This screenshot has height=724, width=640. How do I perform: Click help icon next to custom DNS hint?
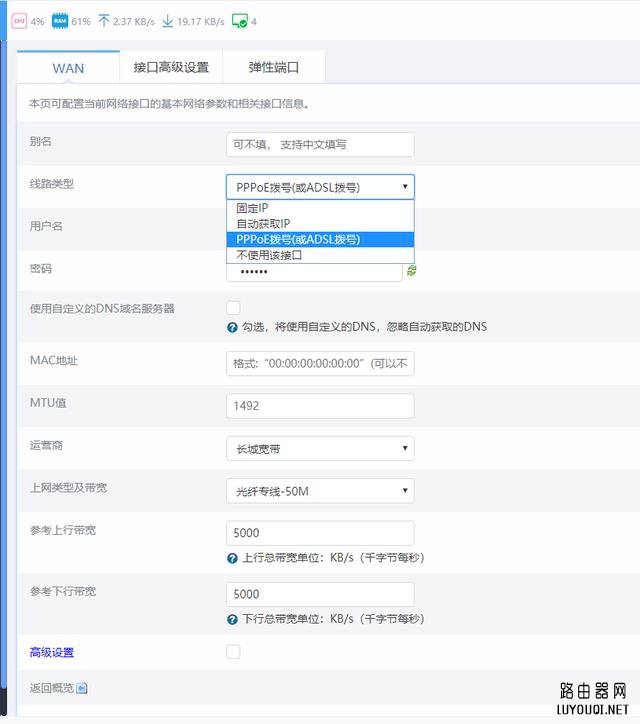(232, 327)
